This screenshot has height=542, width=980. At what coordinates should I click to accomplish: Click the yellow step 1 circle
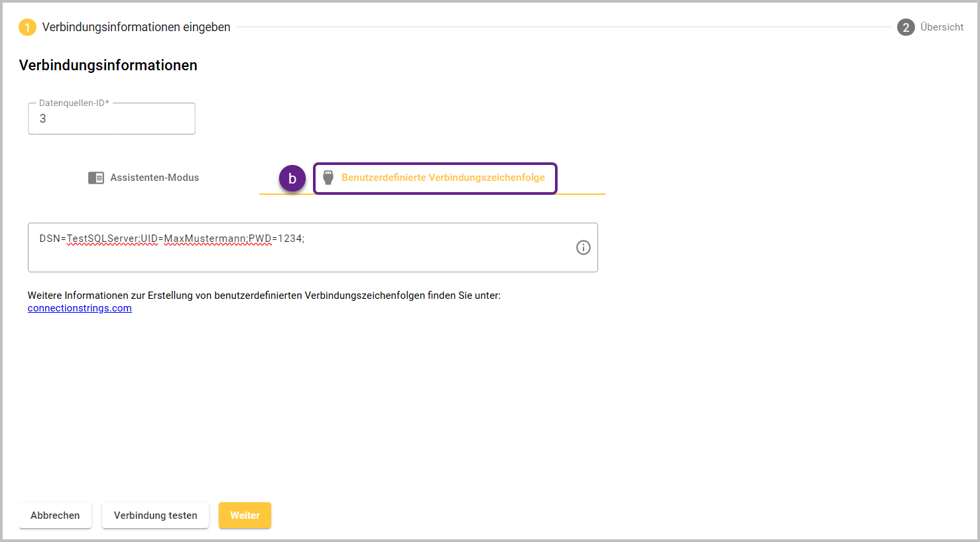click(27, 27)
